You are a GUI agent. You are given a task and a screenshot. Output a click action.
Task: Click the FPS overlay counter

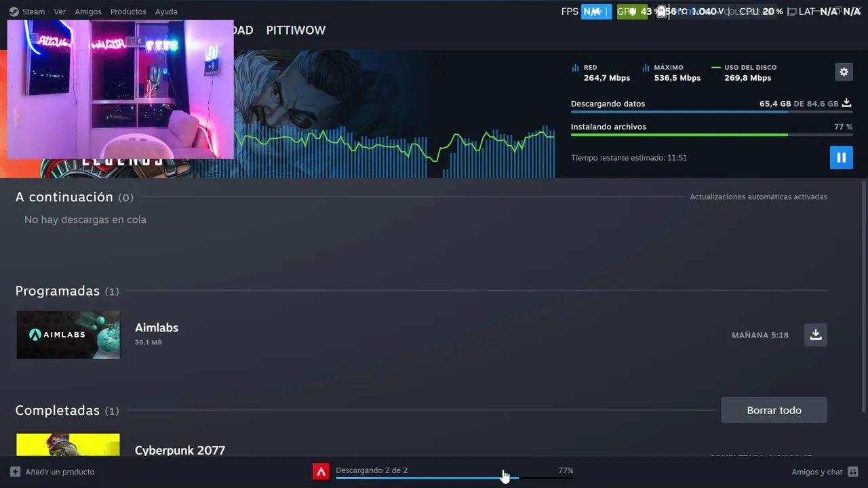587,12
